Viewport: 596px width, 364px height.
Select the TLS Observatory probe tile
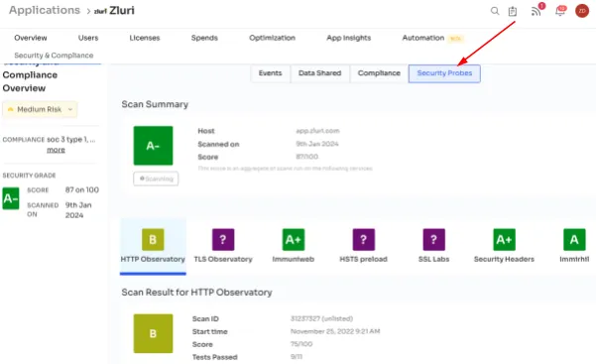(x=223, y=246)
